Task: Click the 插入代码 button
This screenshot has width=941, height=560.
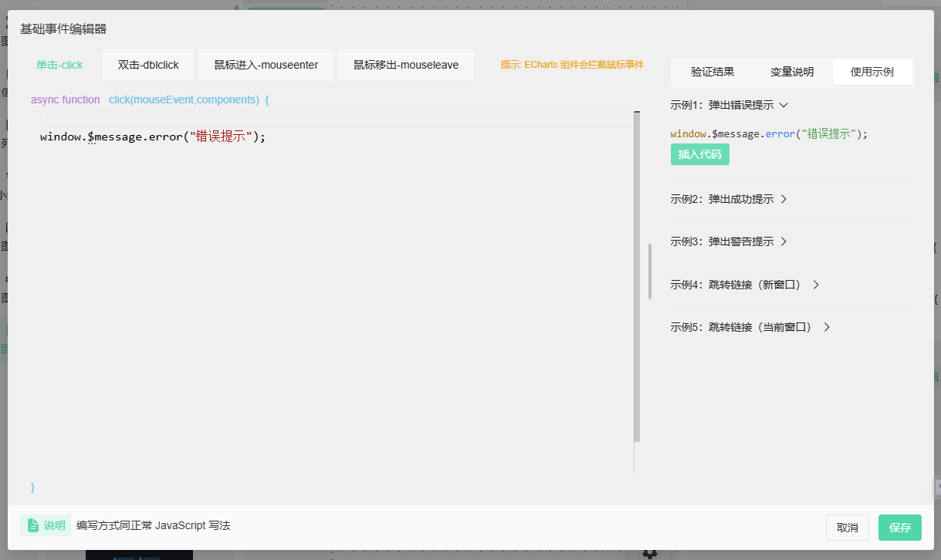Action: [x=699, y=154]
